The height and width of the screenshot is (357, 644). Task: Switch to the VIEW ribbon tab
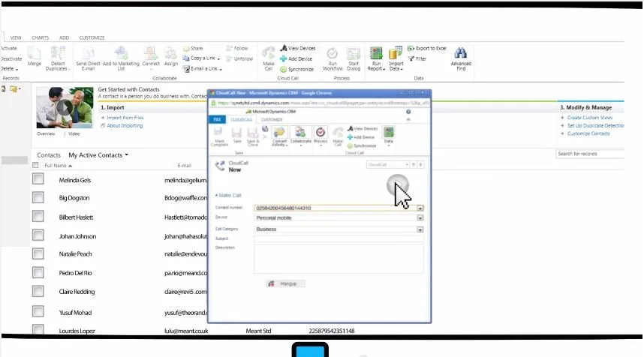pyautogui.click(x=16, y=37)
